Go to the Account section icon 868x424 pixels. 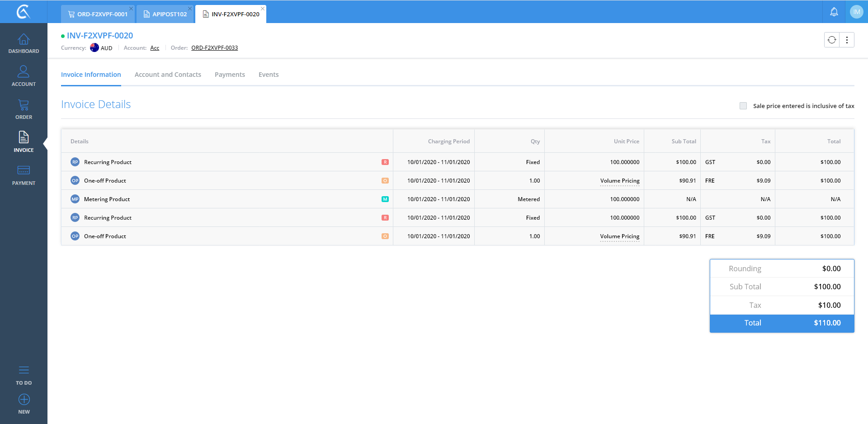24,71
